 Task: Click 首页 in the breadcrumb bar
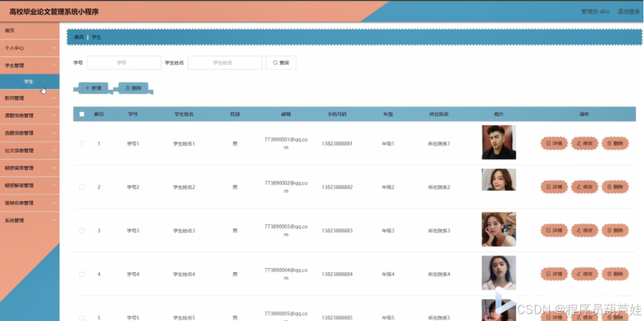[x=79, y=37]
